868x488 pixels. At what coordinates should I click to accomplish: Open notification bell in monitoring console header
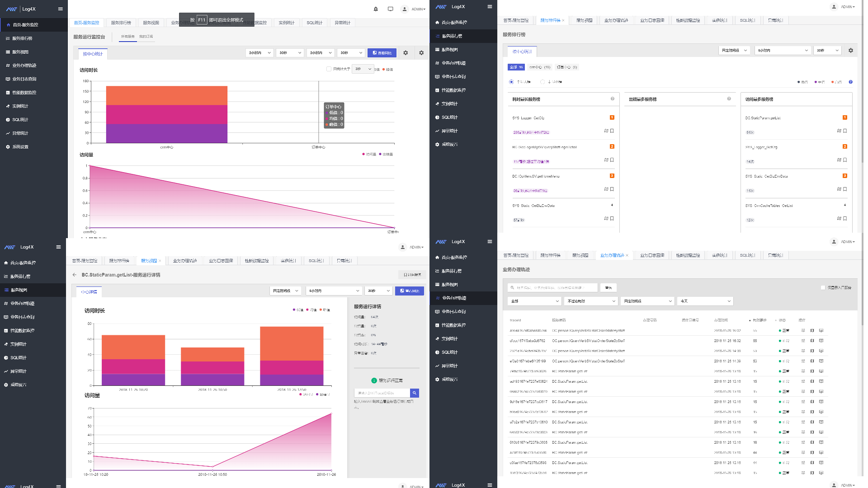pos(376,9)
